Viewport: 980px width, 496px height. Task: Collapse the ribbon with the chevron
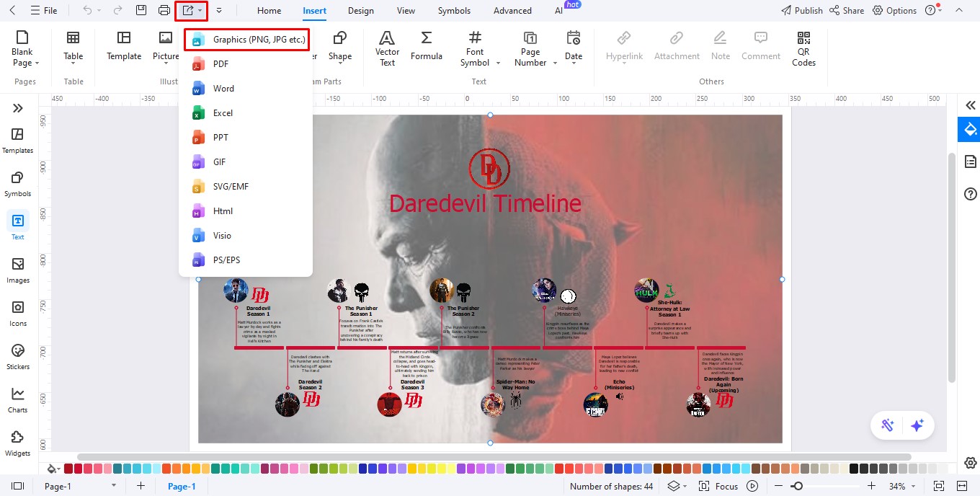[958, 11]
